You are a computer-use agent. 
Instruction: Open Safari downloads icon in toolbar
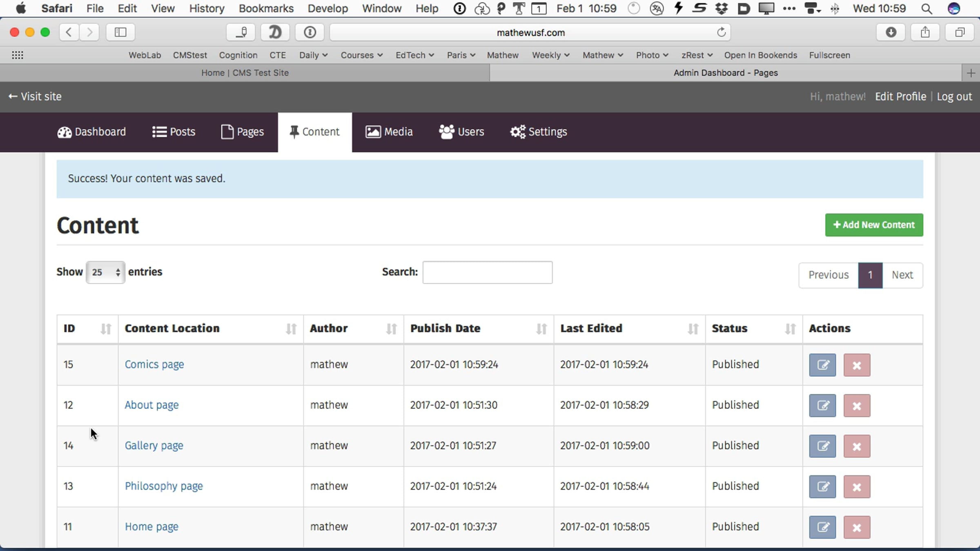(891, 32)
